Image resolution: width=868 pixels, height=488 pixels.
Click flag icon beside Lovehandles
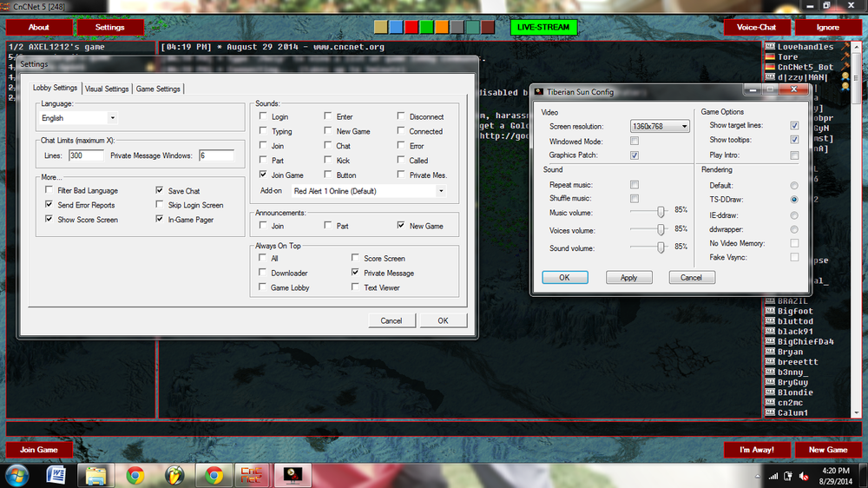pyautogui.click(x=769, y=47)
